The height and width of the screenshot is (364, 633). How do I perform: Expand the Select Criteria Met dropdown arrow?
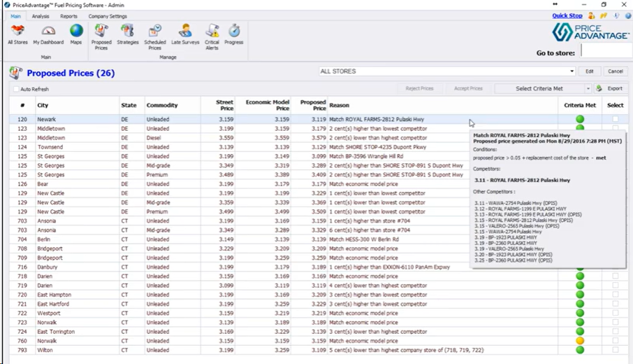click(x=588, y=88)
